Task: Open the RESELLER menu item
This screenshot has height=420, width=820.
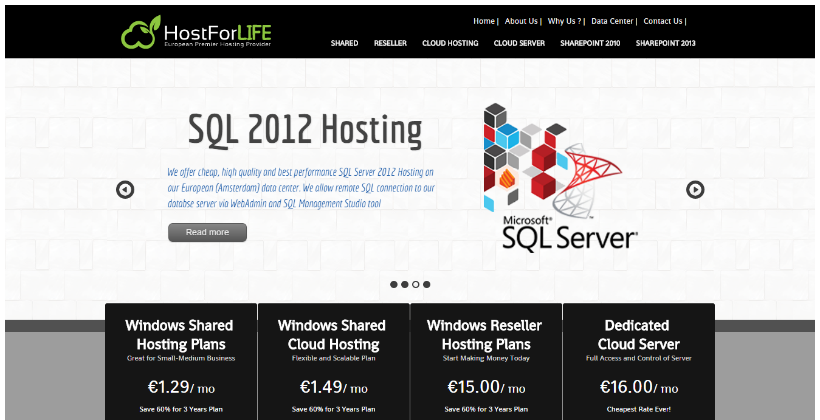Action: coord(390,43)
